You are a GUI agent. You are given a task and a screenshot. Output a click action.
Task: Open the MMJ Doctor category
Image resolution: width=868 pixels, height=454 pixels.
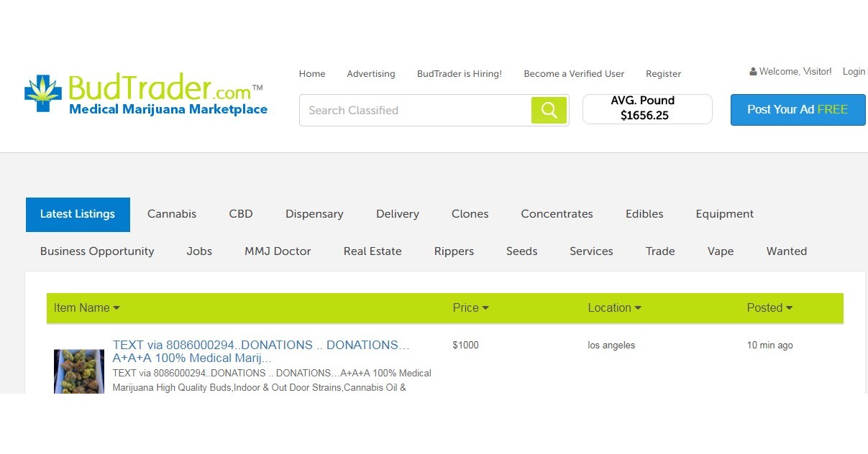point(278,251)
